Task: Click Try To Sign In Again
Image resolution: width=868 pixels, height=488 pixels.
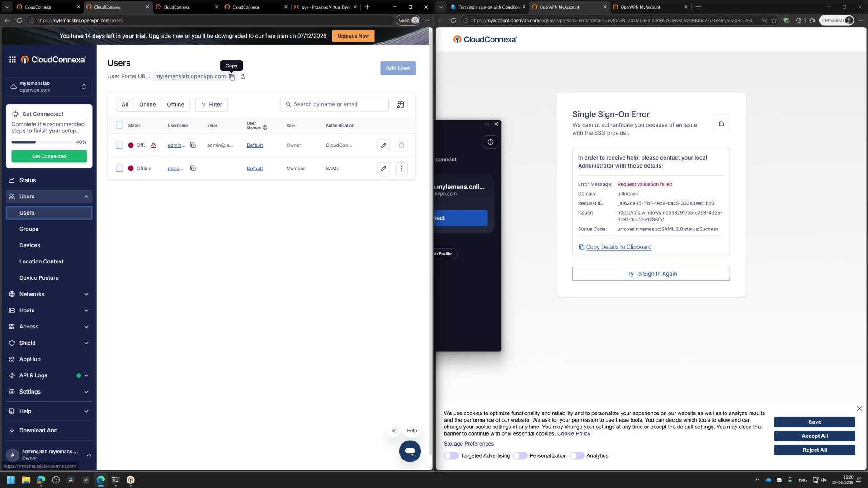Action: [651, 274]
